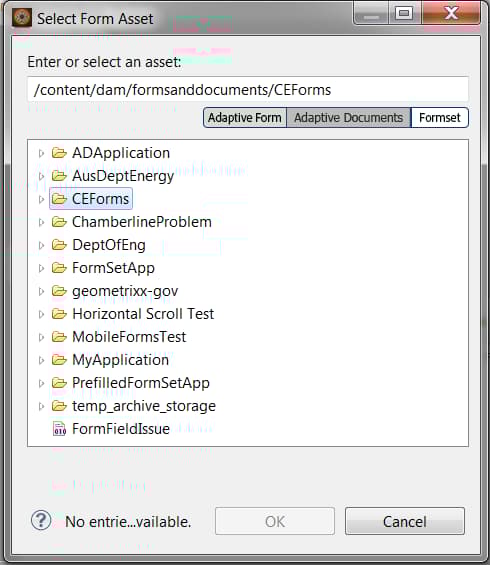Expand the CEForms folder node
This screenshot has width=490, height=565.
41,199
